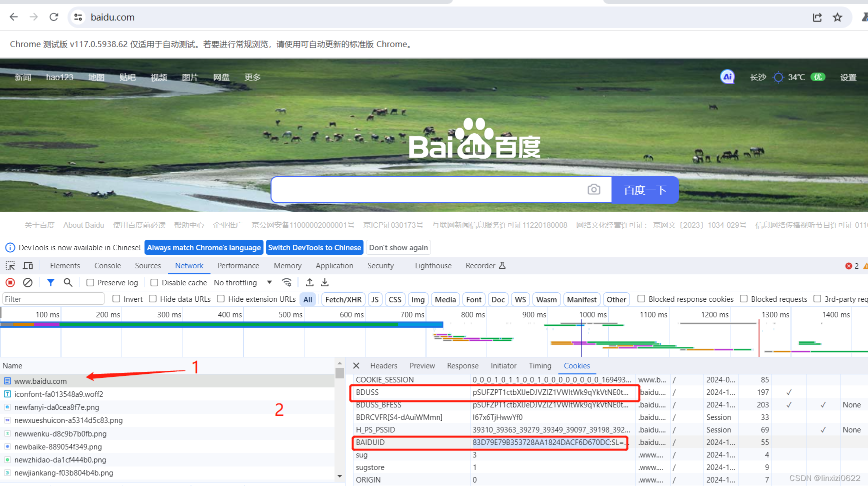Click Always match Chrome's language button
Image resolution: width=868 pixels, height=486 pixels.
tap(204, 247)
